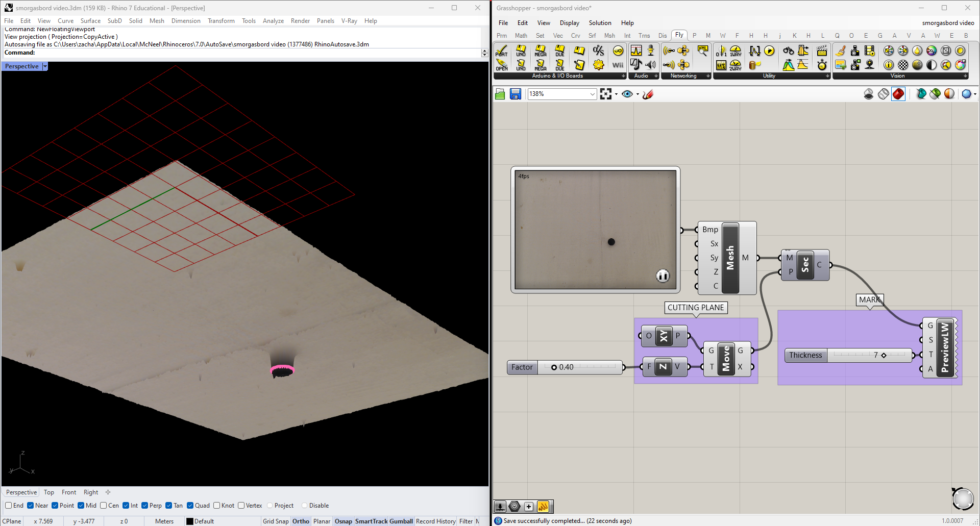980x526 pixels.
Task: Click the Wii component icon
Action: 618,65
